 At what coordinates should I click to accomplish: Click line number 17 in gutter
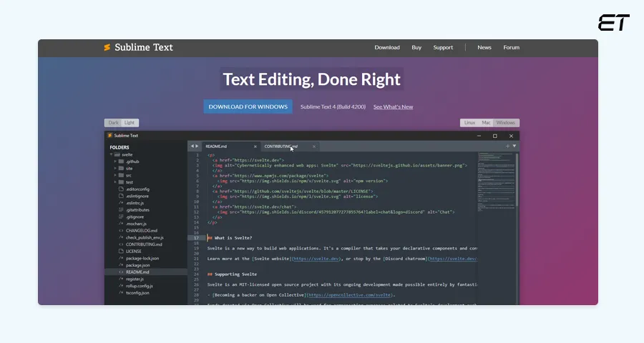(x=196, y=238)
